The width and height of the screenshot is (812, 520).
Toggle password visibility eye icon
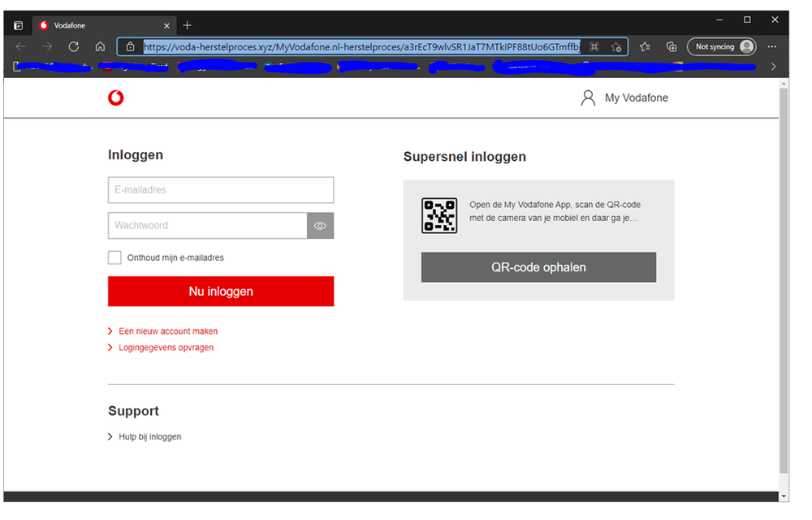point(320,226)
